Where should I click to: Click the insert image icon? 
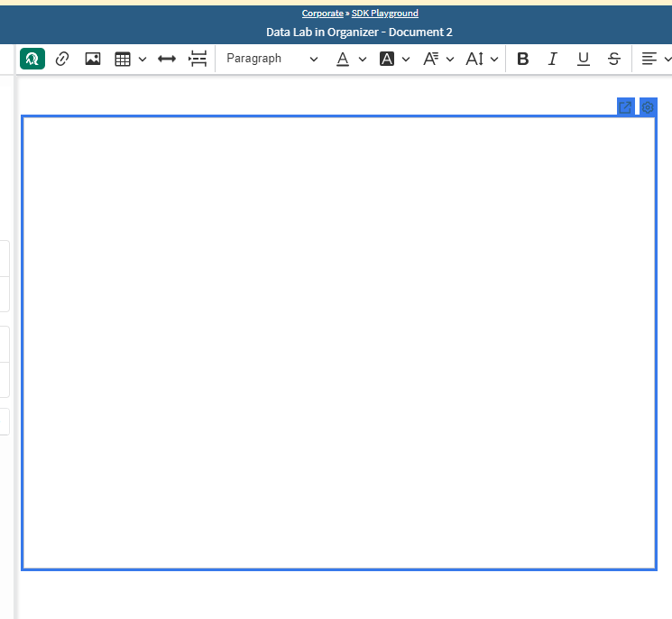point(92,59)
